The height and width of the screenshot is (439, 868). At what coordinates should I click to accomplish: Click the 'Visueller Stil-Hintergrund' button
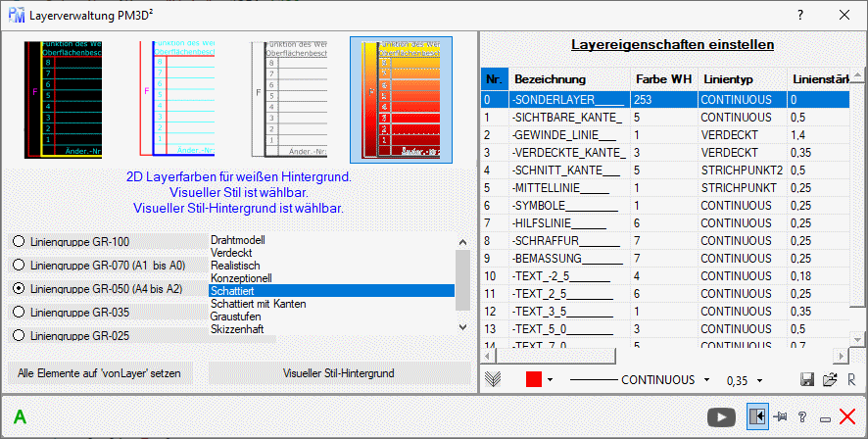(338, 373)
